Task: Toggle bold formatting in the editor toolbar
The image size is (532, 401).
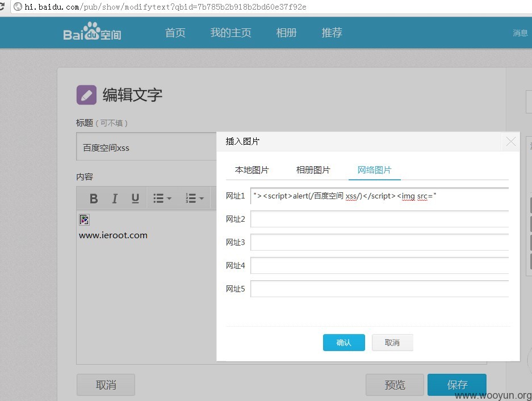Action: [94, 199]
